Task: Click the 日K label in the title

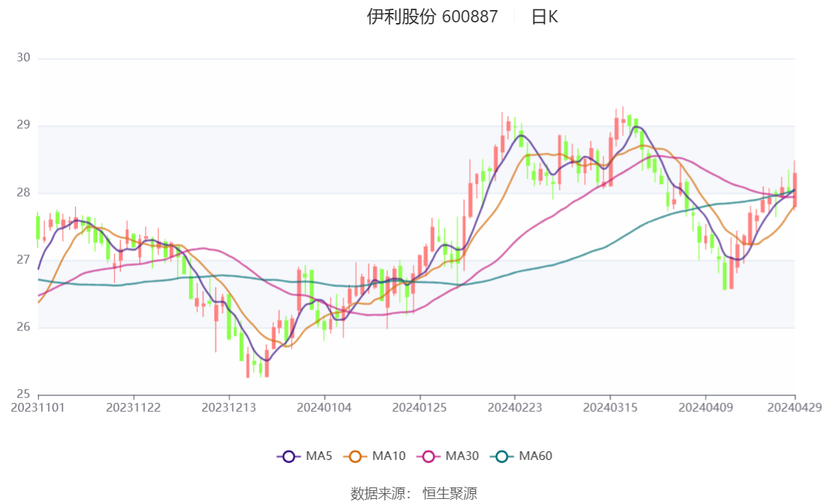Action: coord(545,17)
